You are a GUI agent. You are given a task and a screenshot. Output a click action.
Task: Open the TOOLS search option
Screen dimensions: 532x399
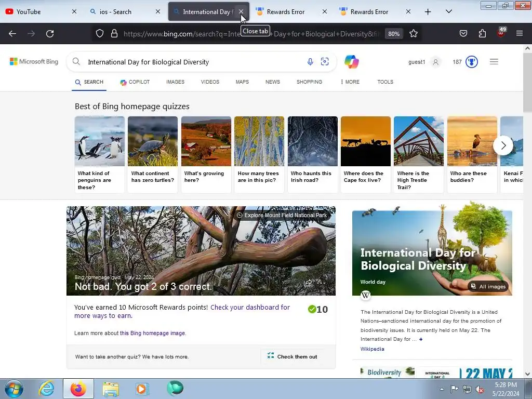(385, 82)
